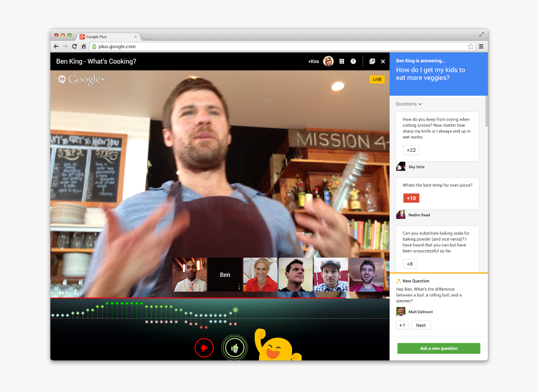The width and height of the screenshot is (538, 392).
Task: Close the hangout with X icon
Action: [x=383, y=61]
